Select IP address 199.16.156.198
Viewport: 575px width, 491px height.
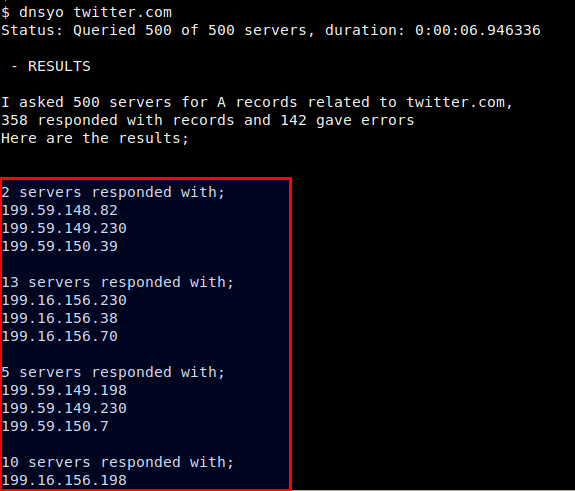[64, 480]
